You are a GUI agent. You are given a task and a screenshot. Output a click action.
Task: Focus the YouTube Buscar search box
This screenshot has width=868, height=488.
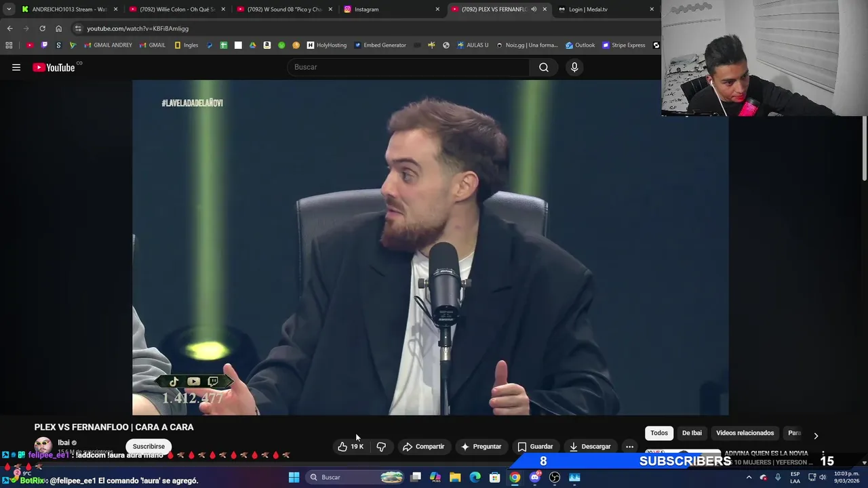409,67
